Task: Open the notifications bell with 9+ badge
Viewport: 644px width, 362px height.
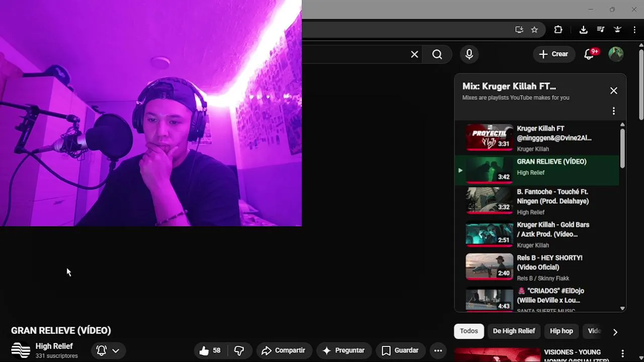Action: tap(589, 54)
